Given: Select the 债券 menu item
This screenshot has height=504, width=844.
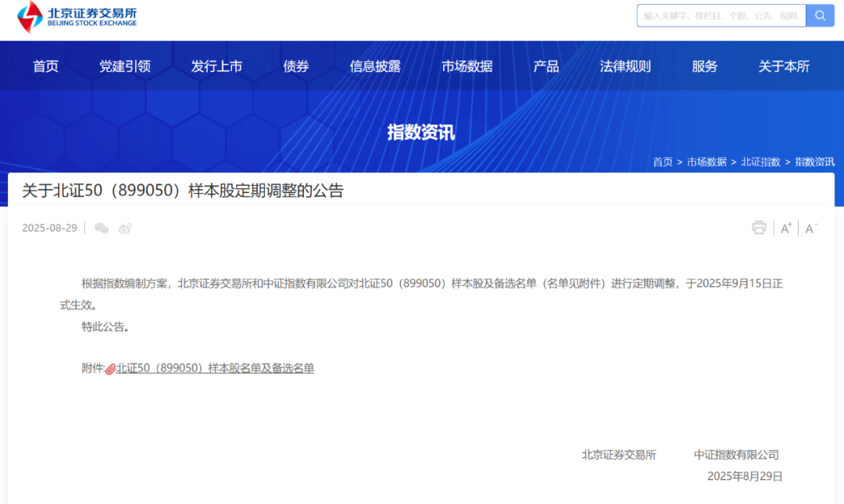Looking at the screenshot, I should (x=295, y=66).
